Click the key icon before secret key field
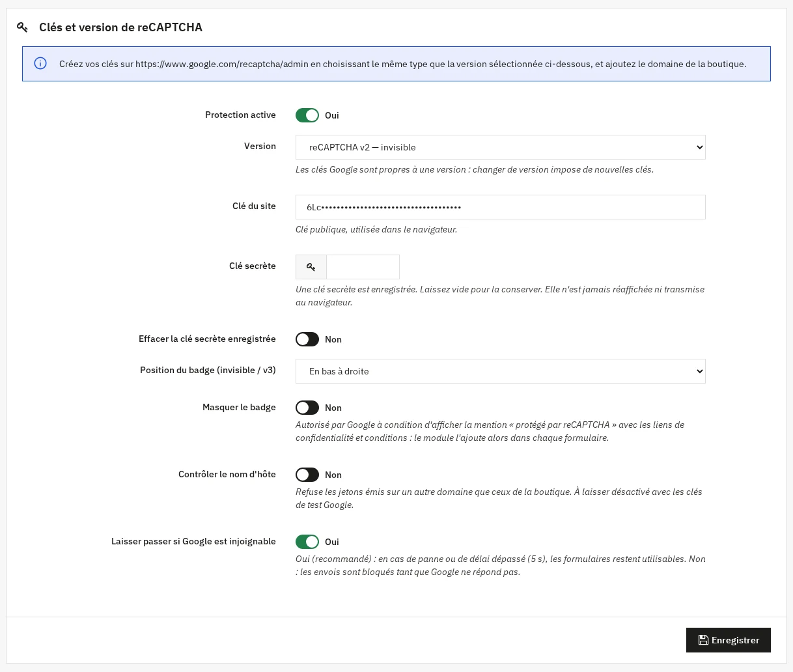793x672 pixels. (x=311, y=267)
